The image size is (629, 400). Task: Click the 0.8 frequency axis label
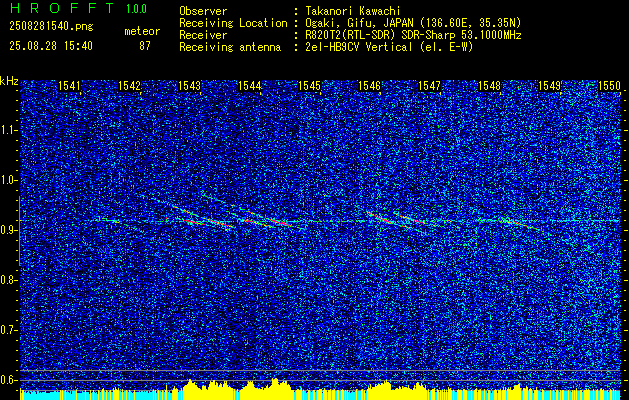pos(8,280)
